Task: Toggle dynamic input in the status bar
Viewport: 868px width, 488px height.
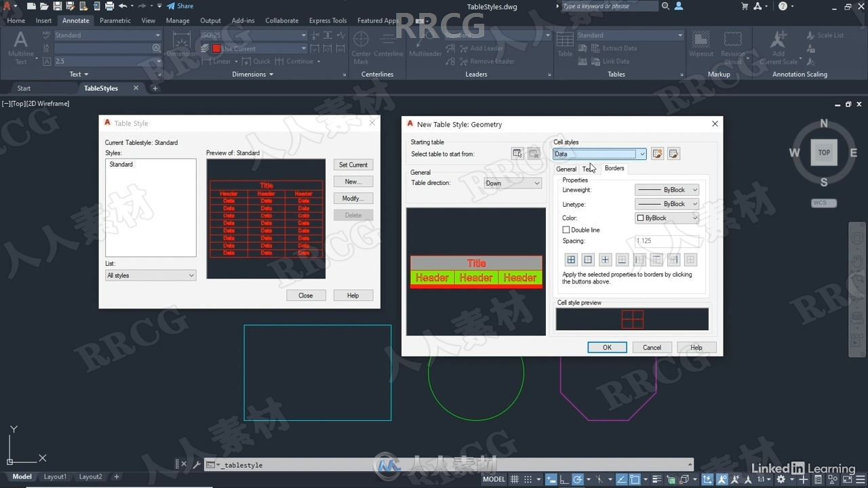Action: click(550, 479)
